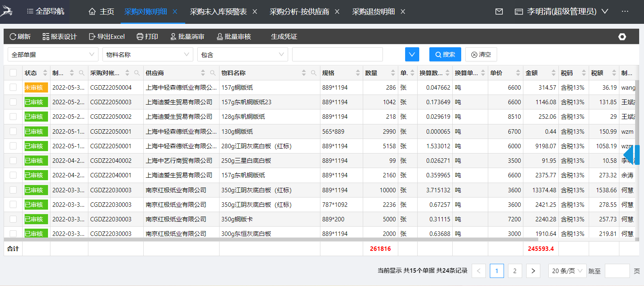Open the 采购退货明细 tab
The height and width of the screenshot is (286, 644).
(x=373, y=12)
